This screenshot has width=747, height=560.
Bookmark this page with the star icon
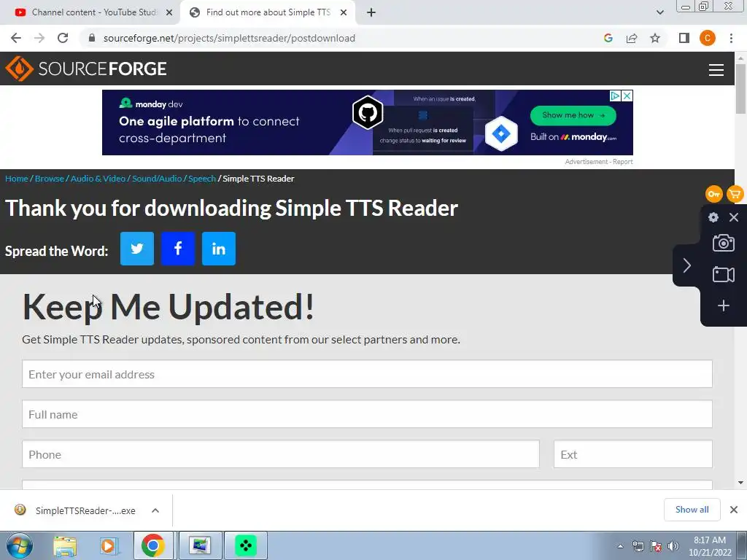point(655,38)
